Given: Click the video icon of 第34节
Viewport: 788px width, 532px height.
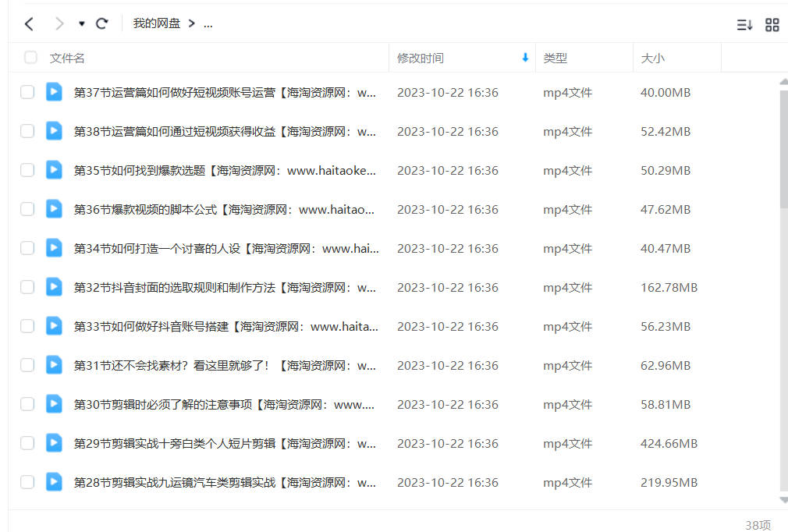Looking at the screenshot, I should tap(54, 247).
